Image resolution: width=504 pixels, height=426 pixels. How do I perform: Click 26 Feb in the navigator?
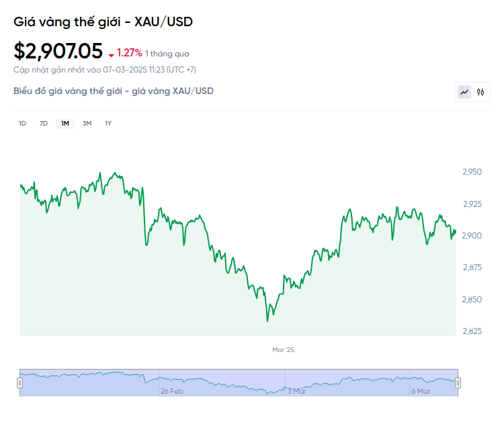172,390
